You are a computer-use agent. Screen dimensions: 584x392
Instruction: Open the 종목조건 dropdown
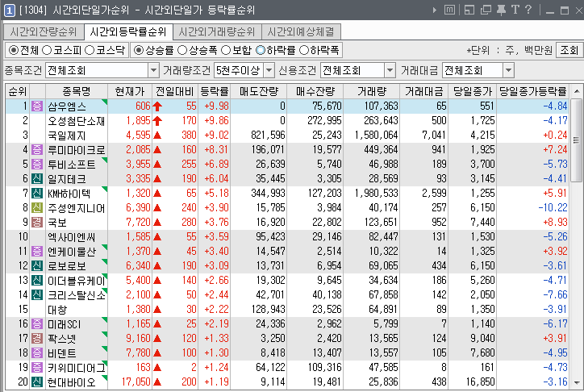(153, 70)
